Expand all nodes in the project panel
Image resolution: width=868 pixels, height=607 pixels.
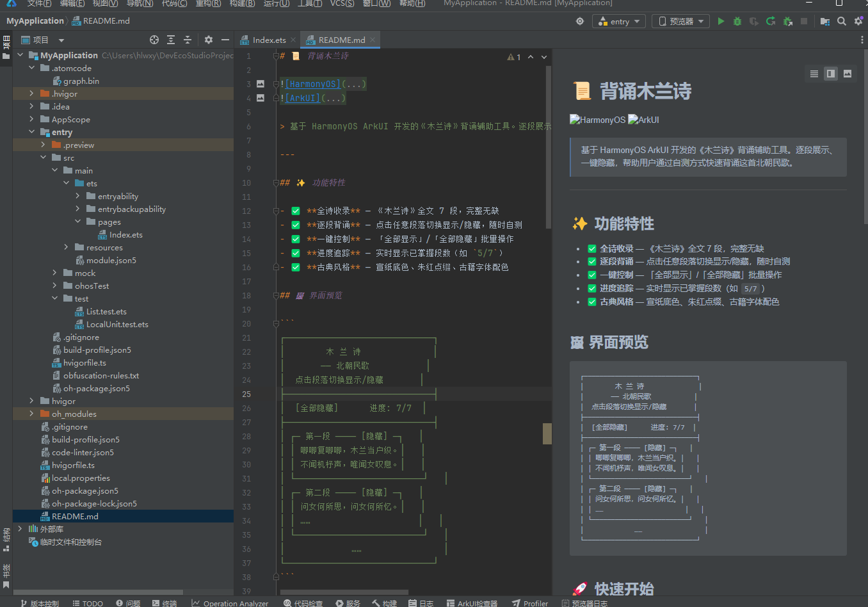(x=171, y=40)
